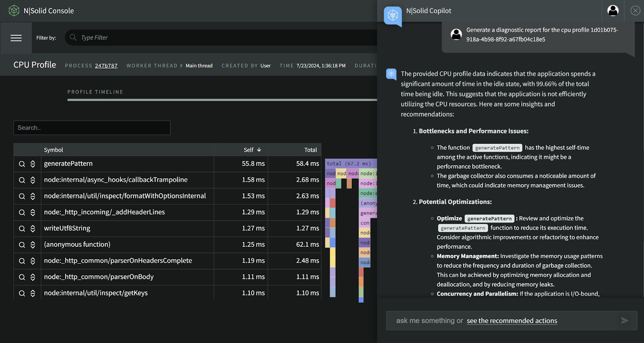The width and height of the screenshot is (644, 343).
Task: Click the N|Solid Console logo icon
Action: pos(14,10)
